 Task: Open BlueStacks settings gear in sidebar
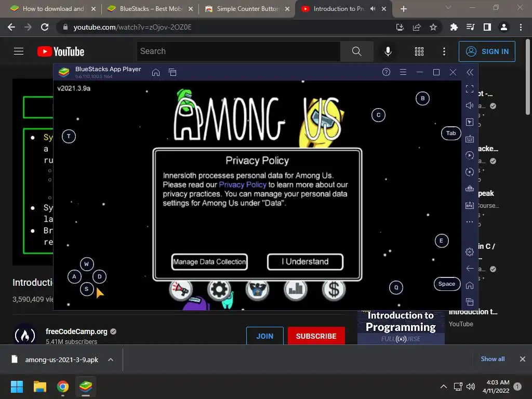click(470, 252)
